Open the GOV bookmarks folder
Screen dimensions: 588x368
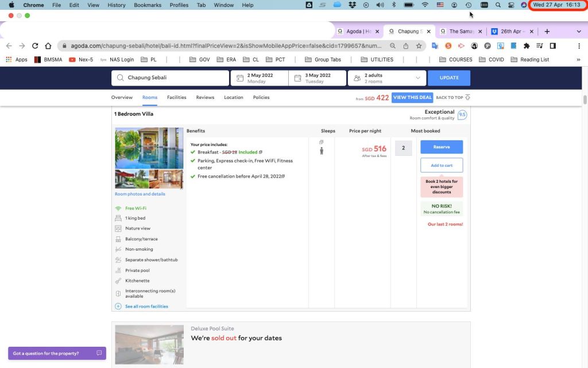coord(199,59)
